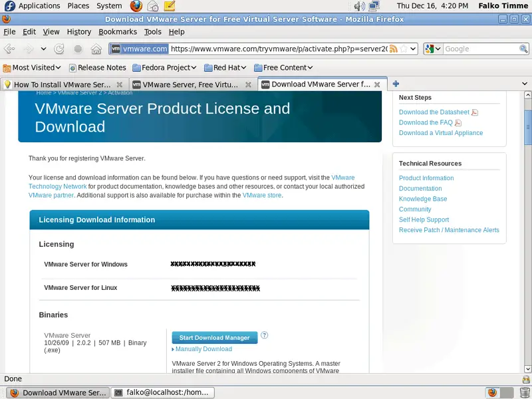Screen dimensions: 532x399
Task: Launch Firefox from the top panel launcher
Action: [x=136, y=6]
